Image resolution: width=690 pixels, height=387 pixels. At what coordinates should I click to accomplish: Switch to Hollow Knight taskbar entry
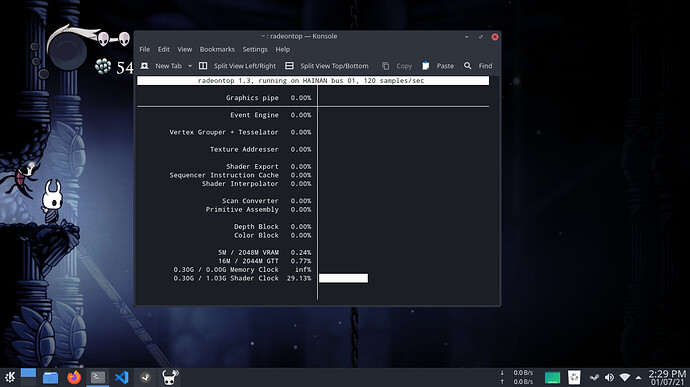coord(169,377)
